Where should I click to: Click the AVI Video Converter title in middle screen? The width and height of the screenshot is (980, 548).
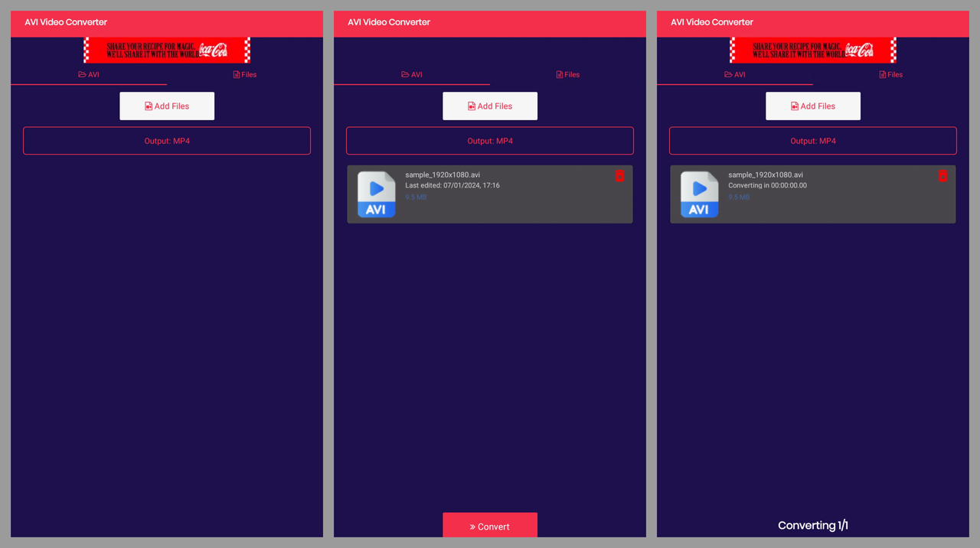point(389,22)
